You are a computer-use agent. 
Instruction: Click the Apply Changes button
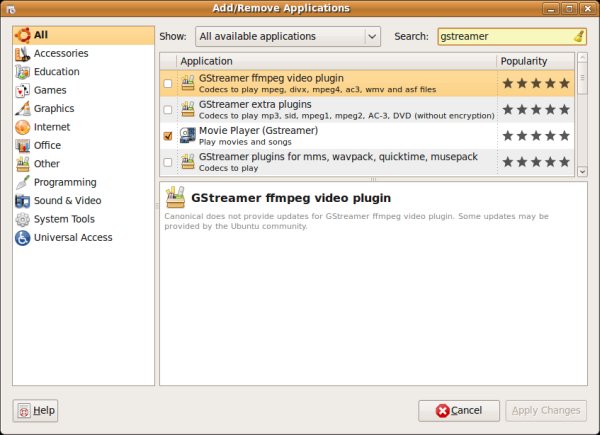(546, 411)
